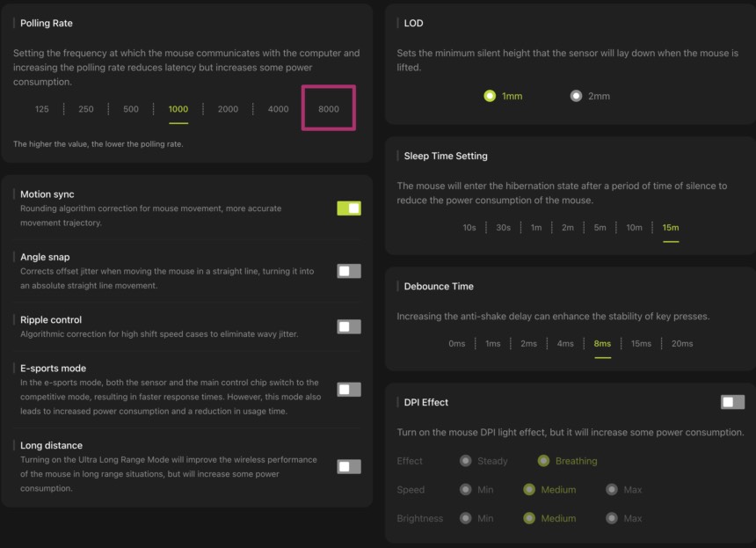The image size is (756, 548).
Task: Set sleep time to 5m
Action: click(x=600, y=228)
